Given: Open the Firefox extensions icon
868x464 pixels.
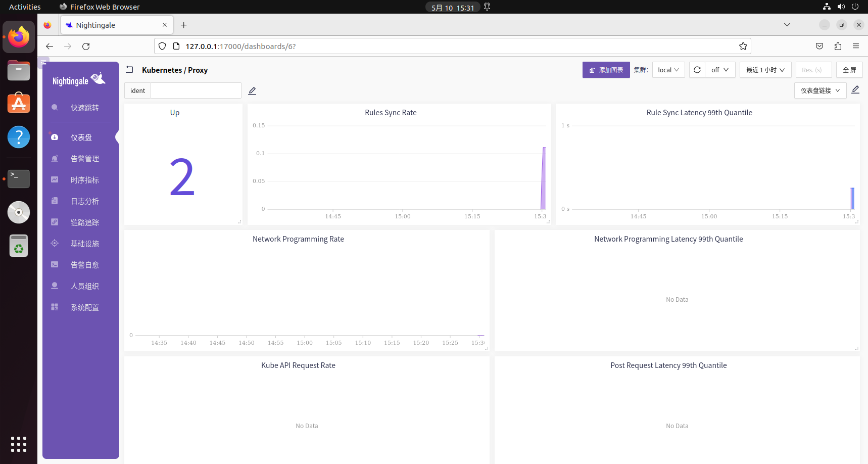Looking at the screenshot, I should (838, 46).
